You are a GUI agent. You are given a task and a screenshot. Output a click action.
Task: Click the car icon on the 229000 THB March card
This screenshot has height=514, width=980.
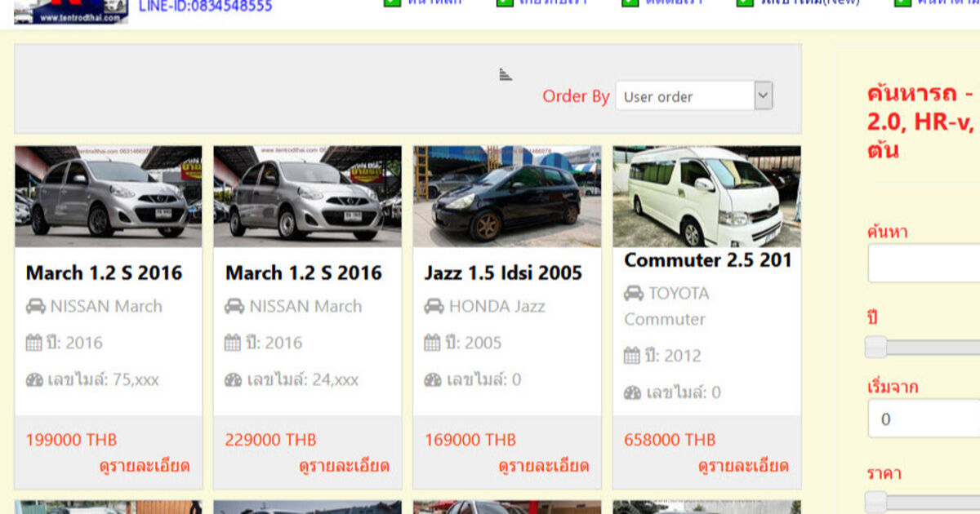[x=234, y=307]
